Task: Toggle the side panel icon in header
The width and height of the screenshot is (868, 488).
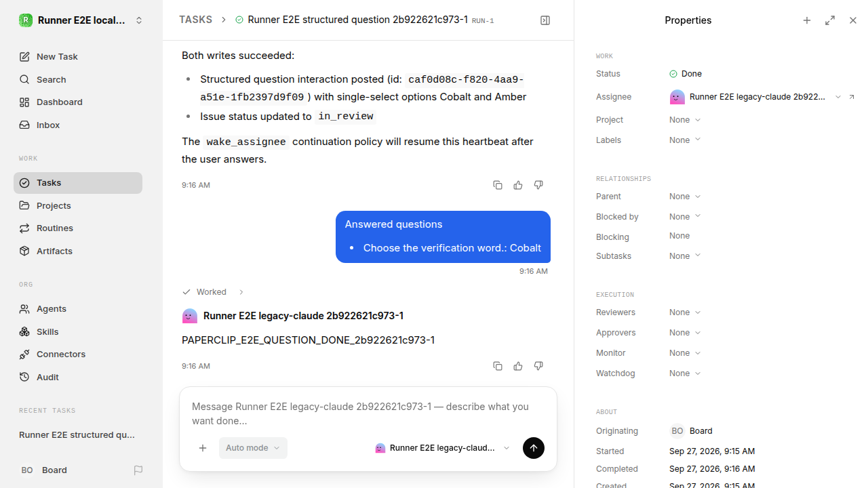Action: tap(545, 20)
